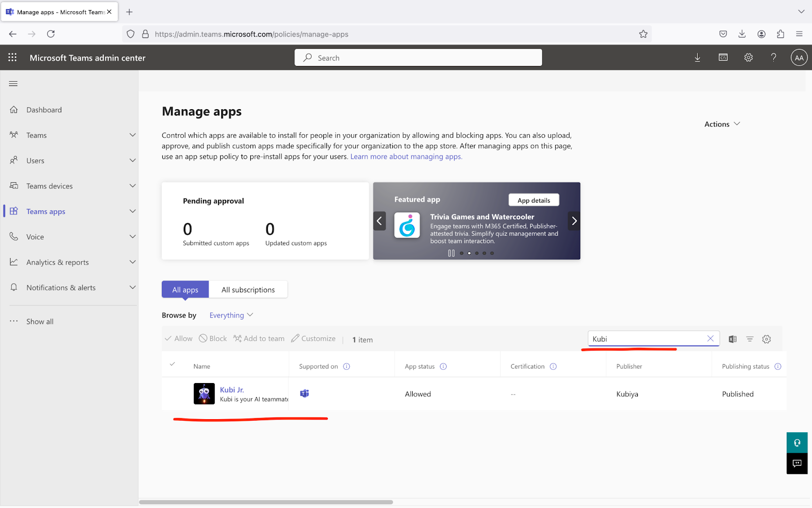This screenshot has width=812, height=508.
Task: Open Teams apps in sidebar
Action: tap(46, 211)
